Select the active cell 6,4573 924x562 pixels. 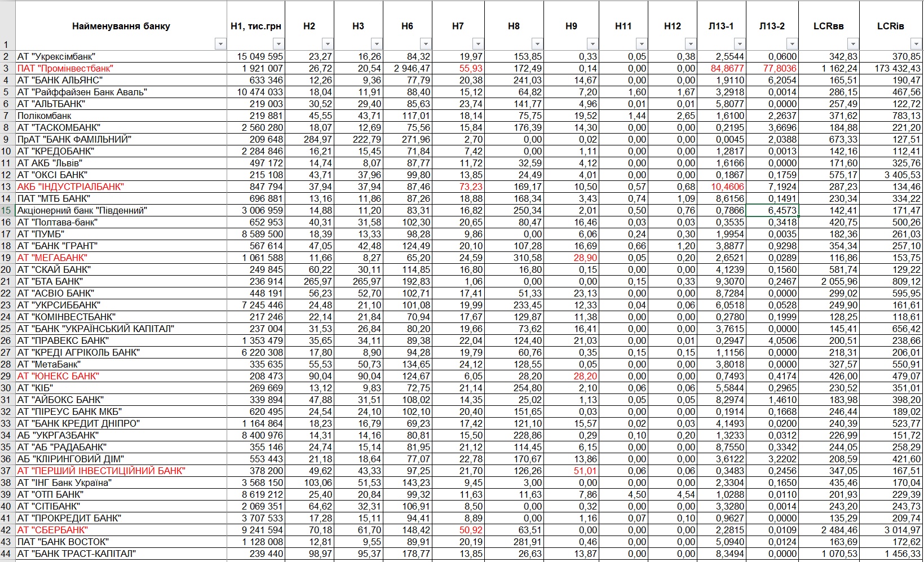(x=772, y=210)
